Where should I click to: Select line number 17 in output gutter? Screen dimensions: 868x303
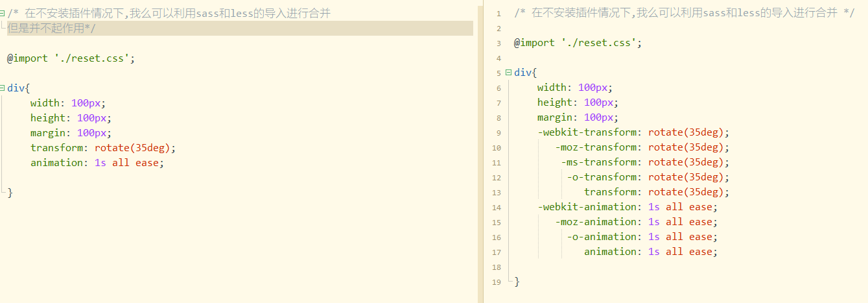pos(497,252)
